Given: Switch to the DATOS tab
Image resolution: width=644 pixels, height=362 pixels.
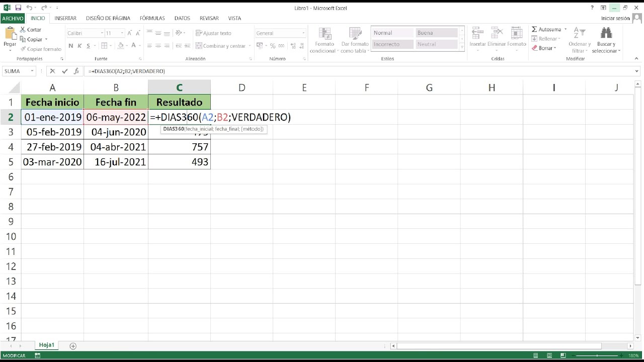Looking at the screenshot, I should [x=182, y=18].
